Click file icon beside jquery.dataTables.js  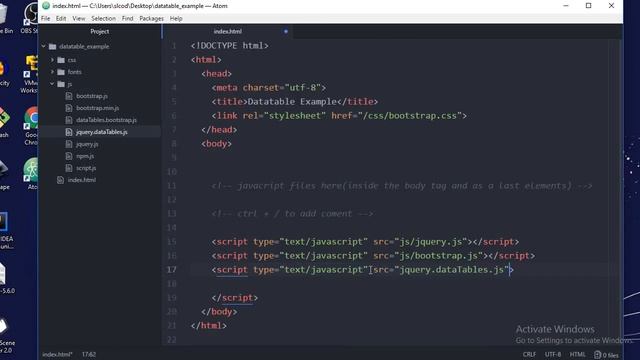tap(69, 132)
